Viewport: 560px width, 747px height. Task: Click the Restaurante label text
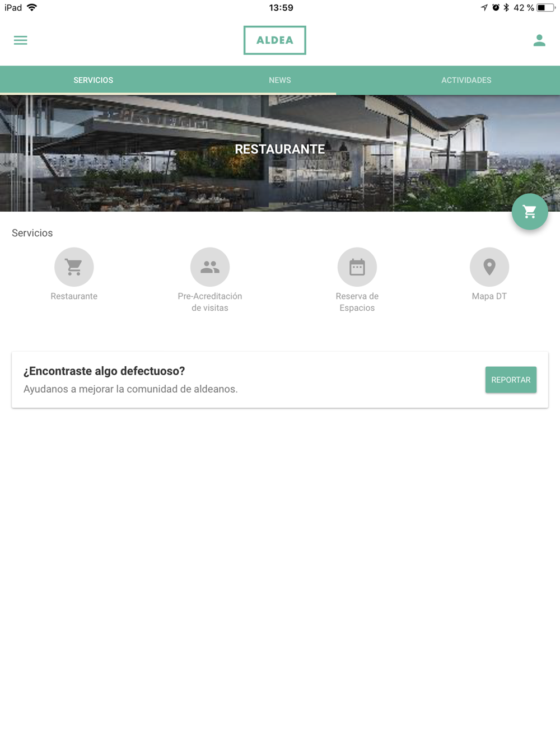[74, 296]
